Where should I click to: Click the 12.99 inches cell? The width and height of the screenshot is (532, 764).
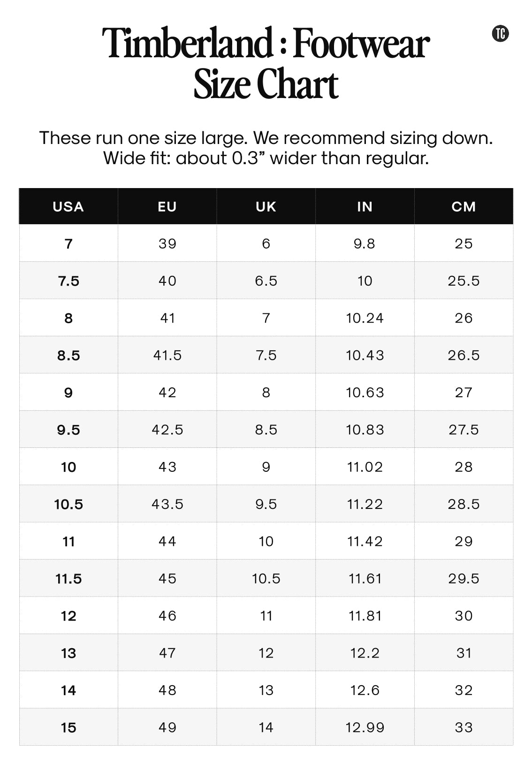(x=365, y=727)
